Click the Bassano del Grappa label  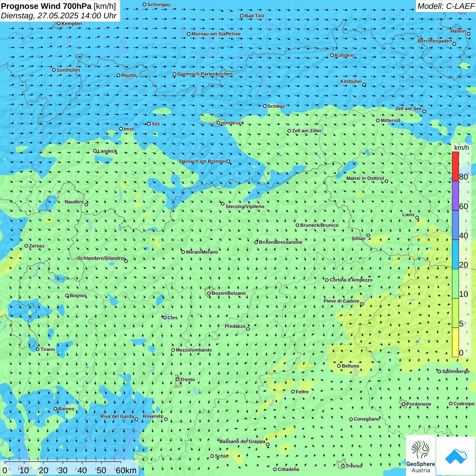(x=242, y=441)
